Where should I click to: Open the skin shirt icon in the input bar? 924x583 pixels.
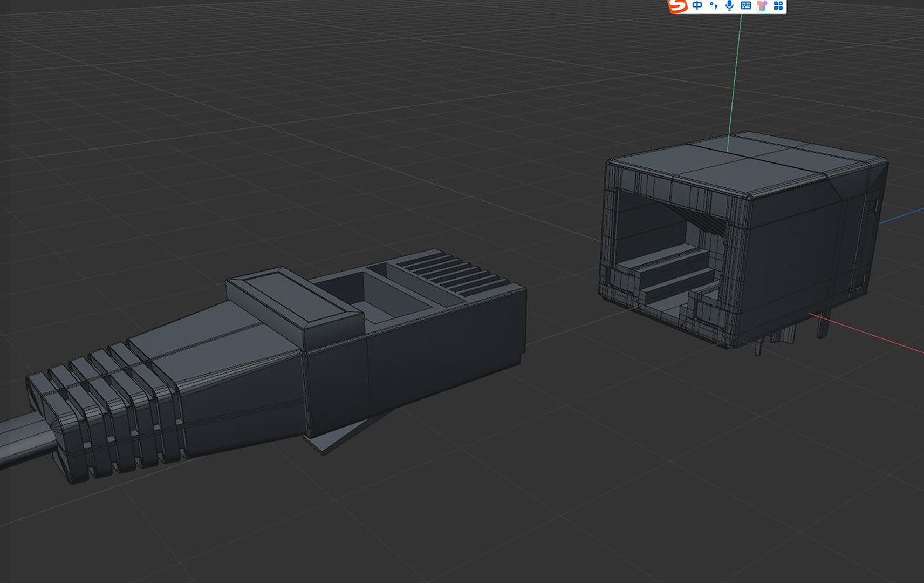pos(762,5)
